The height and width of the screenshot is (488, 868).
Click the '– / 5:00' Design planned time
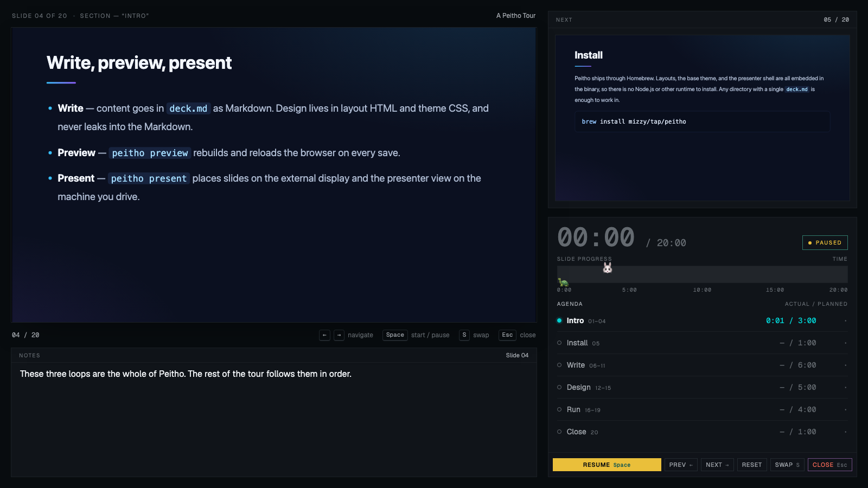pyautogui.click(x=798, y=387)
